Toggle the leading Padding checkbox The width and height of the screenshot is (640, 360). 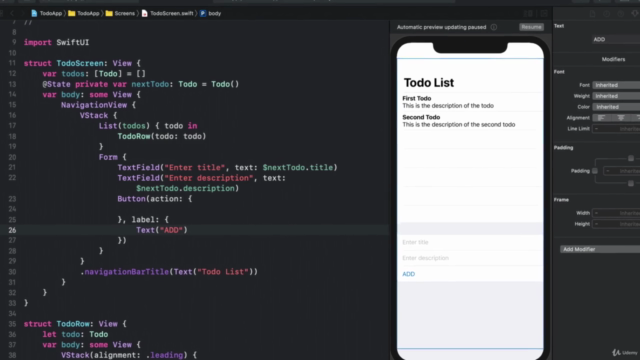595,171
